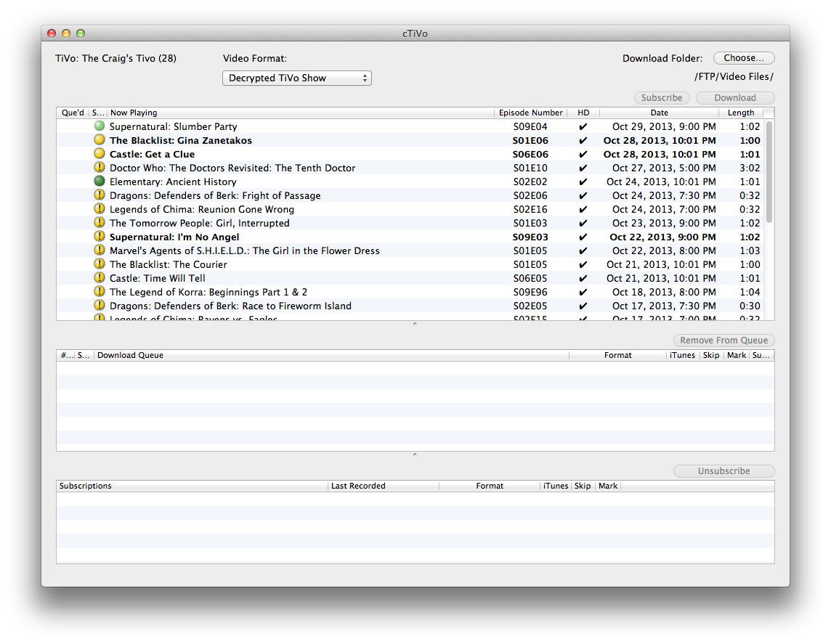This screenshot has width=831, height=644.
Task: Click HD checkmark for Supernatural: Slumber Party
Action: [x=583, y=126]
